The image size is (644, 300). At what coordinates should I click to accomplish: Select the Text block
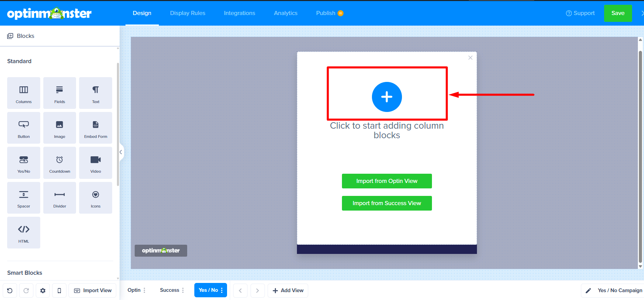click(95, 93)
